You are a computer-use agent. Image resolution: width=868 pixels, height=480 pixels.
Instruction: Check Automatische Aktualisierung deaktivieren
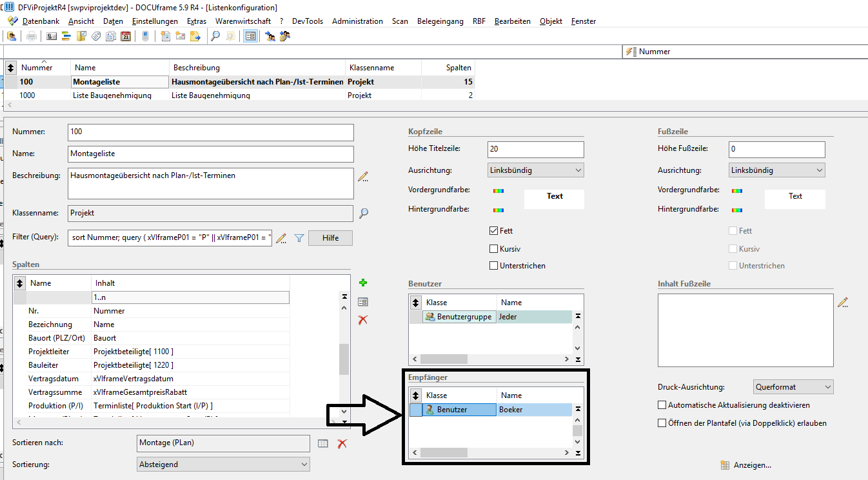662,405
